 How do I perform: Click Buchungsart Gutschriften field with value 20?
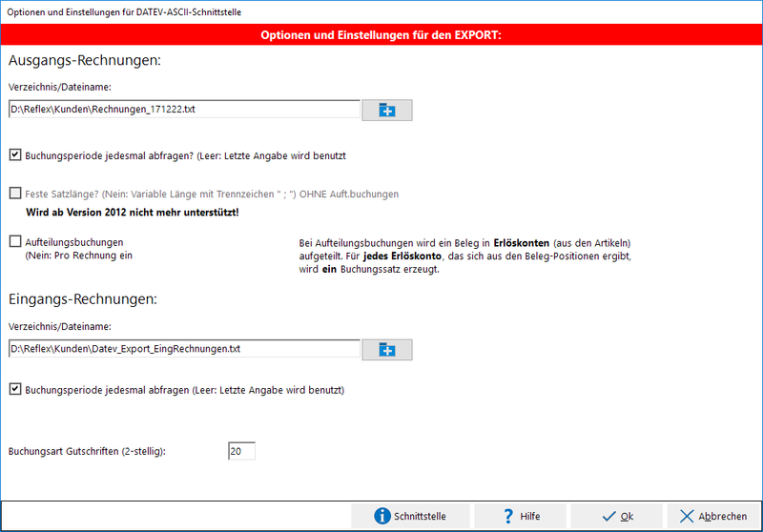(x=241, y=451)
